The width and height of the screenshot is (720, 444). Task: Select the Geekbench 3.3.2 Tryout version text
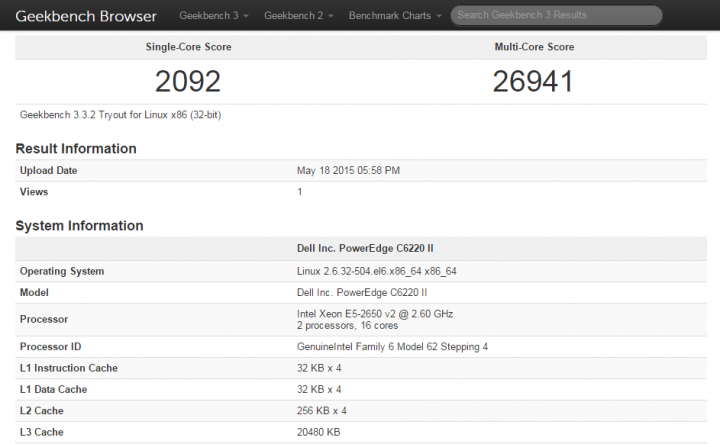[120, 115]
